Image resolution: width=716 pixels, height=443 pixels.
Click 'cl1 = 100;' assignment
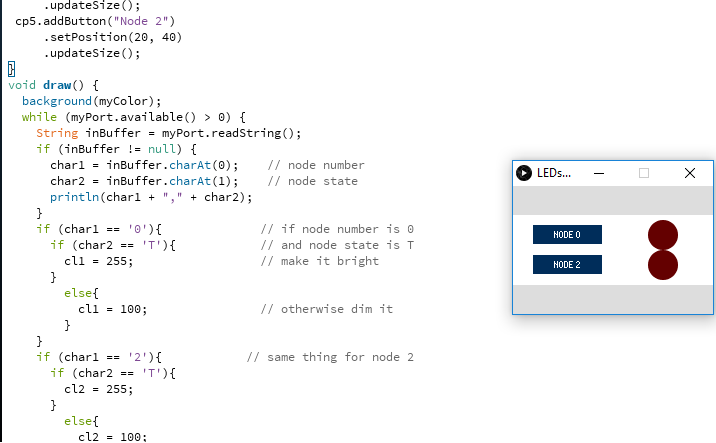[113, 309]
